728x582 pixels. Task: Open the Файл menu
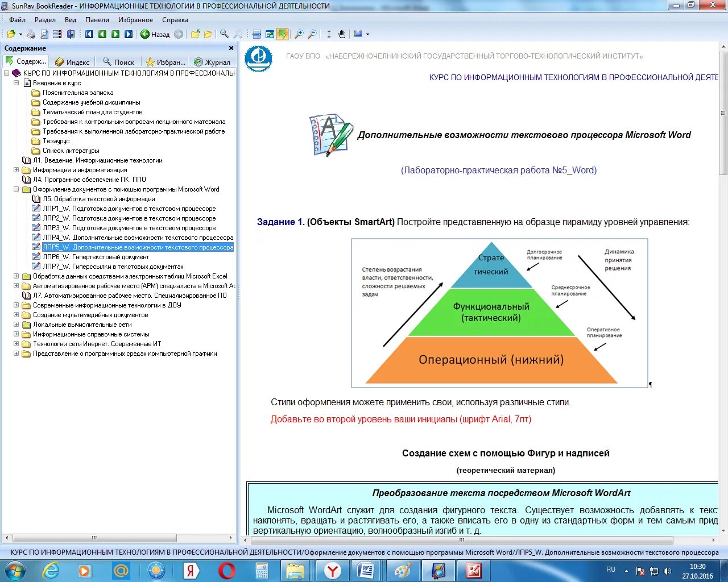(x=17, y=19)
